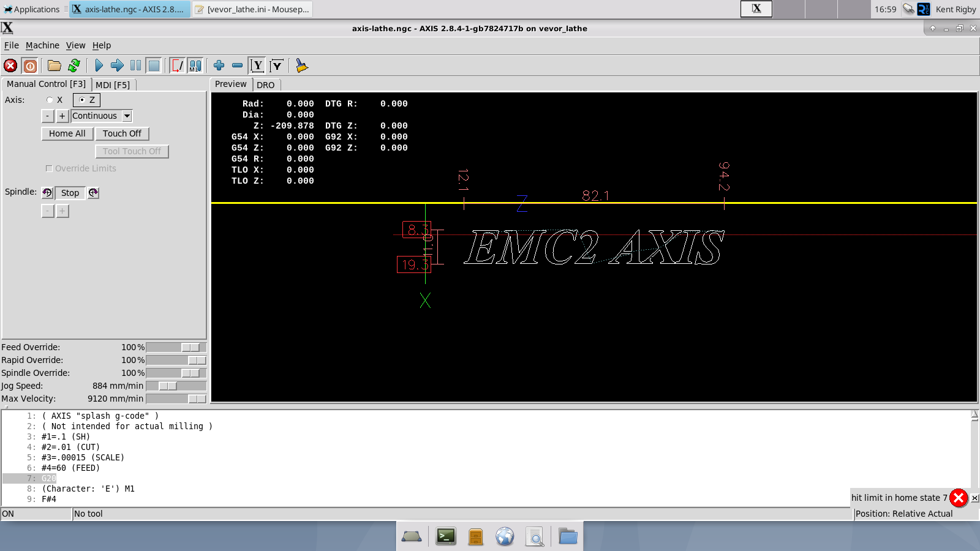Viewport: 980px width, 551px height.
Task: Open a G-code file with folder icon
Action: [55, 66]
